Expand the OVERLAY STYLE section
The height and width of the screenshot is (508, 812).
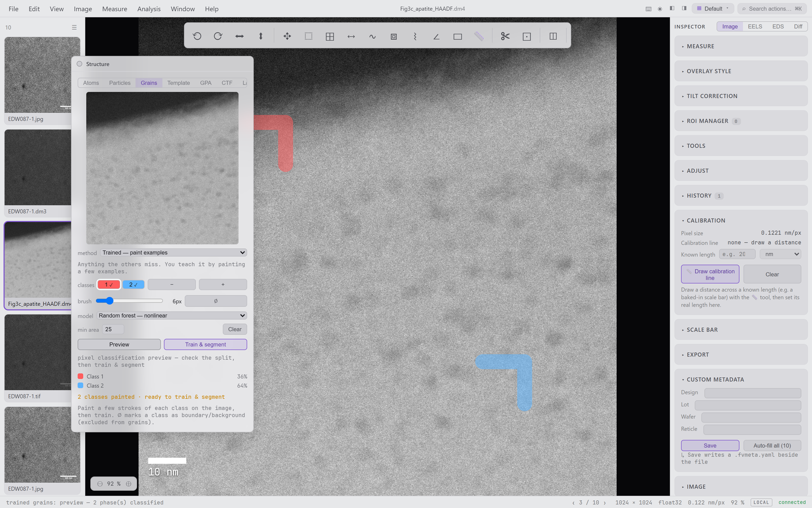[741, 71]
